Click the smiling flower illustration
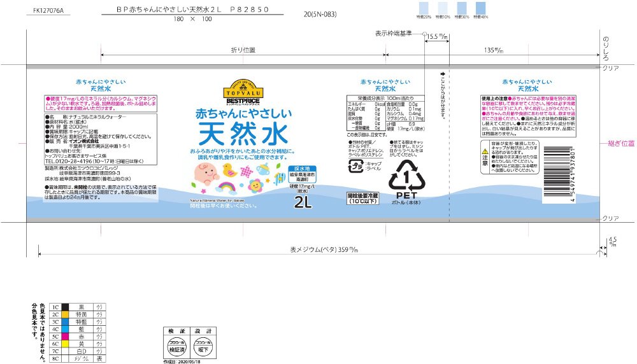 pyautogui.click(x=255, y=186)
